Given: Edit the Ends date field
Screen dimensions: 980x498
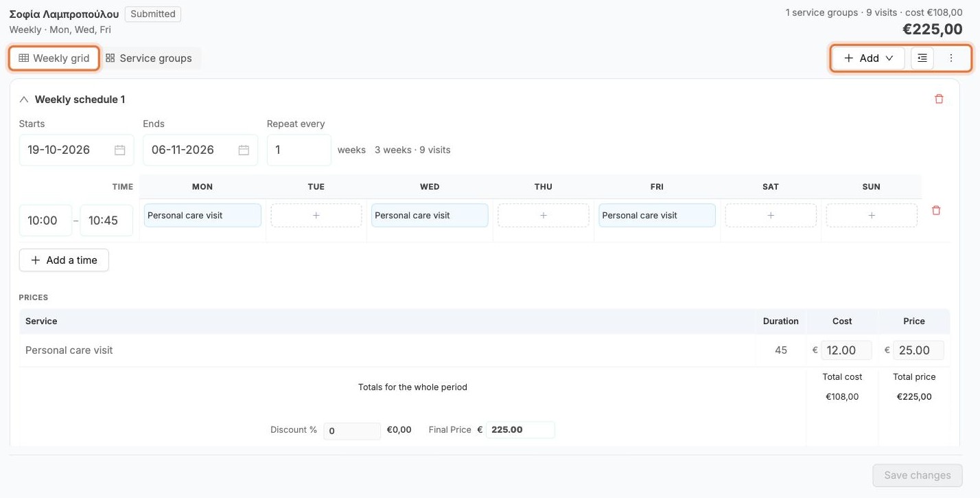Looking at the screenshot, I should pyautogui.click(x=200, y=150).
